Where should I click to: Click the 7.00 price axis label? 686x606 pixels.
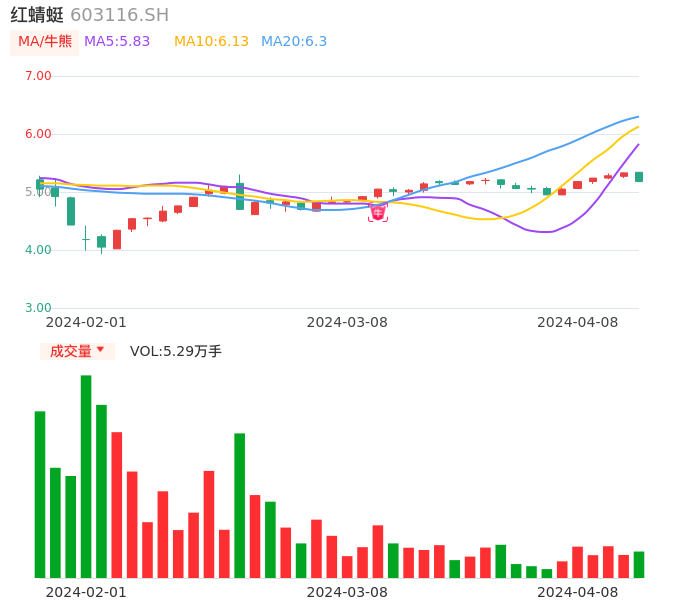point(37,76)
